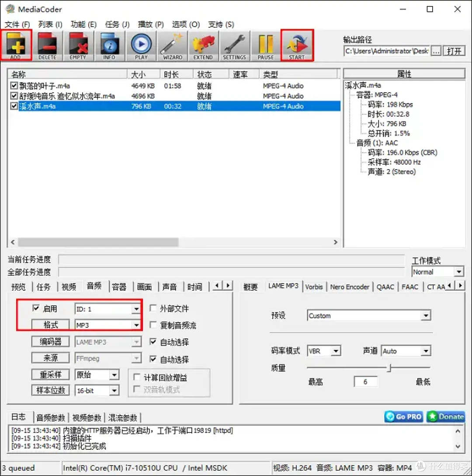Click the PLAY toolbar icon
Viewport: 472px width, 476px height.
[x=141, y=45]
